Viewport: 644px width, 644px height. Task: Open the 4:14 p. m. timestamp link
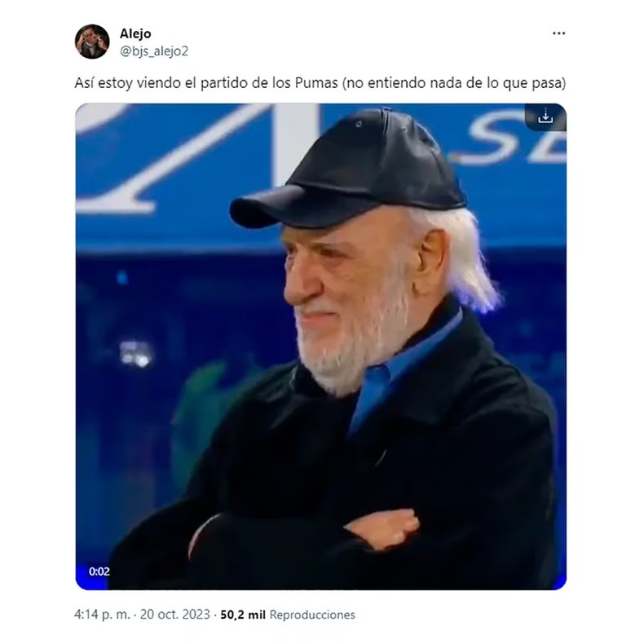click(x=102, y=615)
